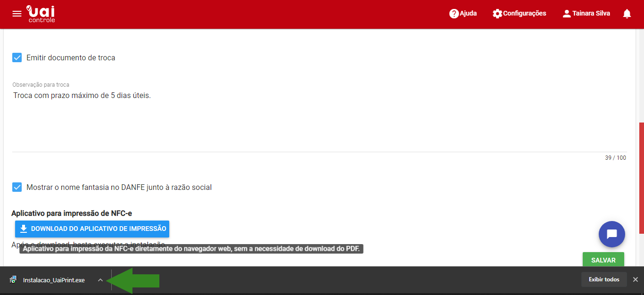
Task: Toggle Mostrar o nome fantasia no DANFE checkbox
Action: [x=17, y=187]
